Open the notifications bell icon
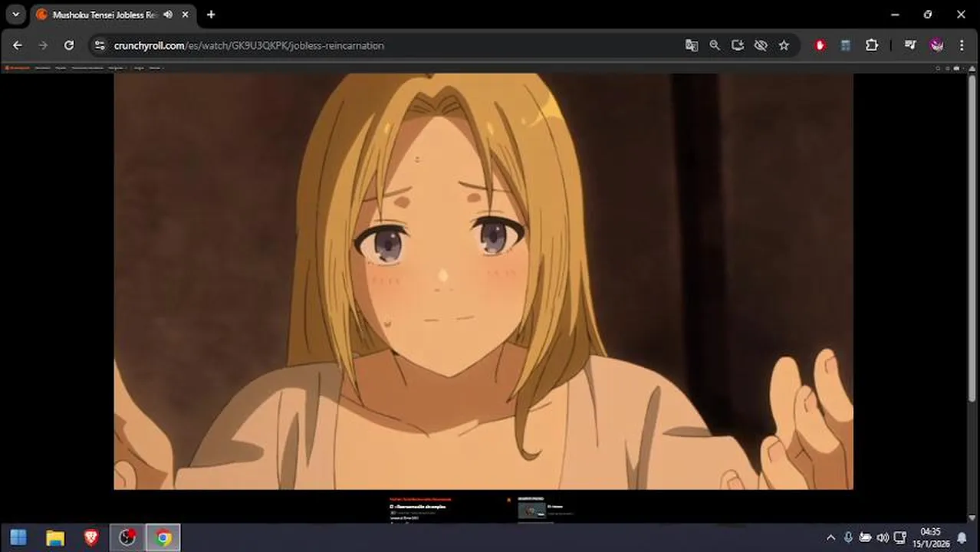Image resolution: width=980 pixels, height=552 pixels. coord(962,537)
